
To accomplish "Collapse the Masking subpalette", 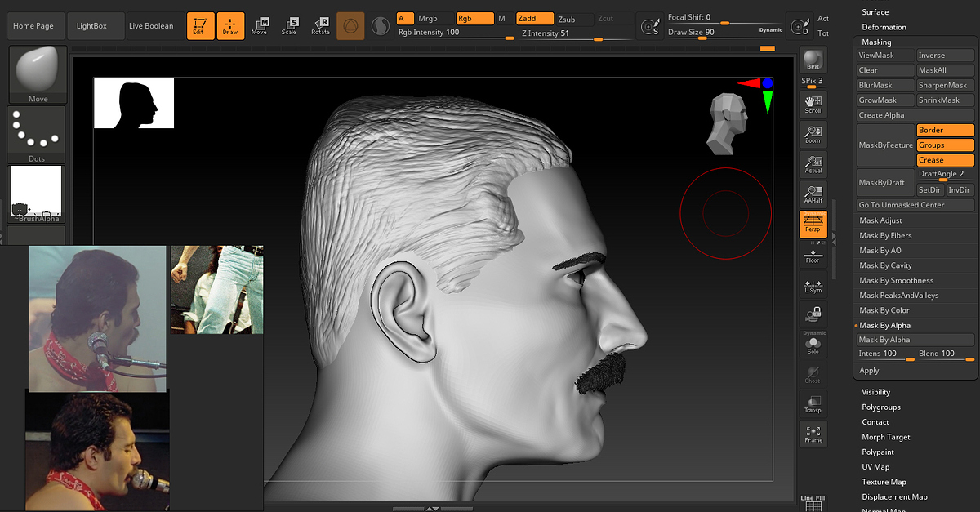I will point(876,42).
